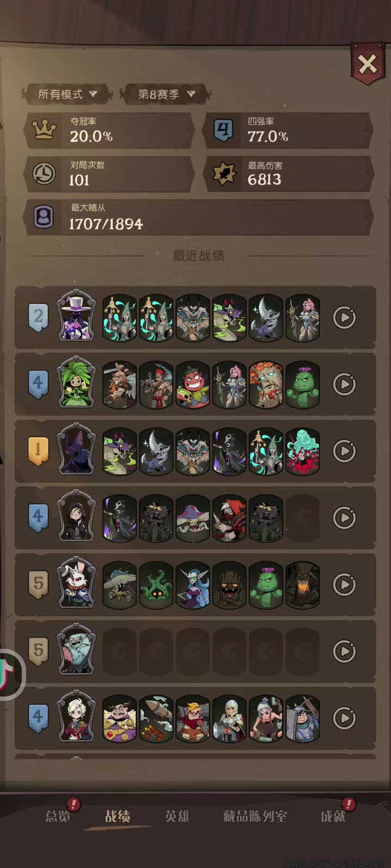Close the stats panel with the X
Screen dimensions: 391x868
coord(368,65)
